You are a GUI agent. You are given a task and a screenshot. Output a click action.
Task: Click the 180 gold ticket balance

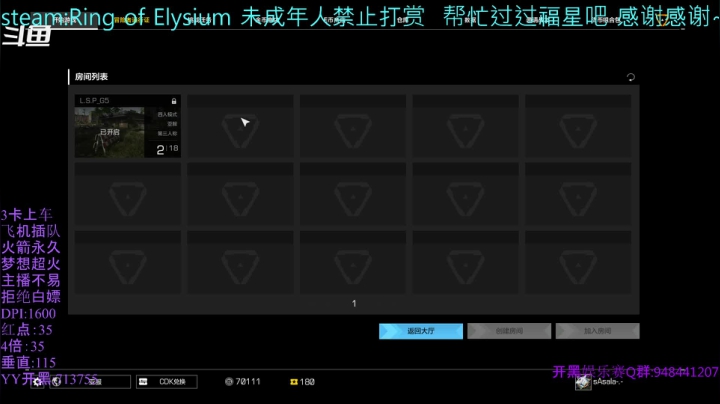tap(302, 382)
